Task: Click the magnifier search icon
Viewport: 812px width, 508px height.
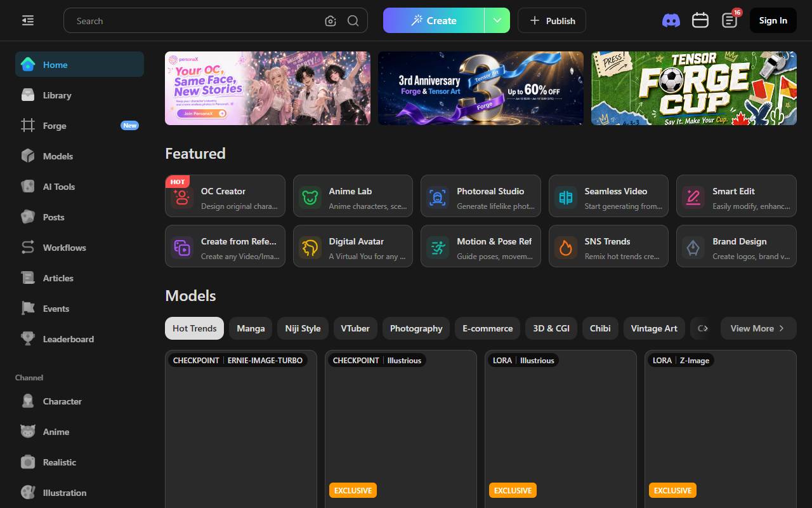Action: [353, 21]
